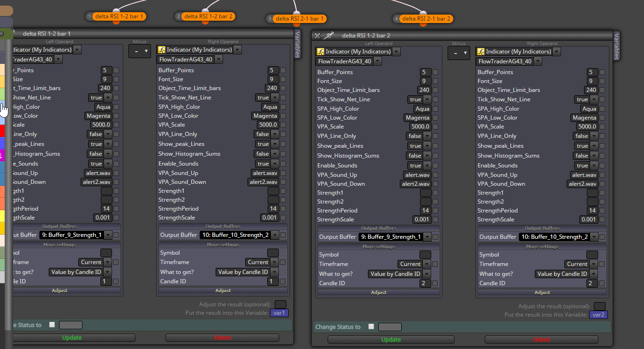
Task: Open Output Buffer dropdown in bar 1 Right Operand
Action: pos(275,235)
